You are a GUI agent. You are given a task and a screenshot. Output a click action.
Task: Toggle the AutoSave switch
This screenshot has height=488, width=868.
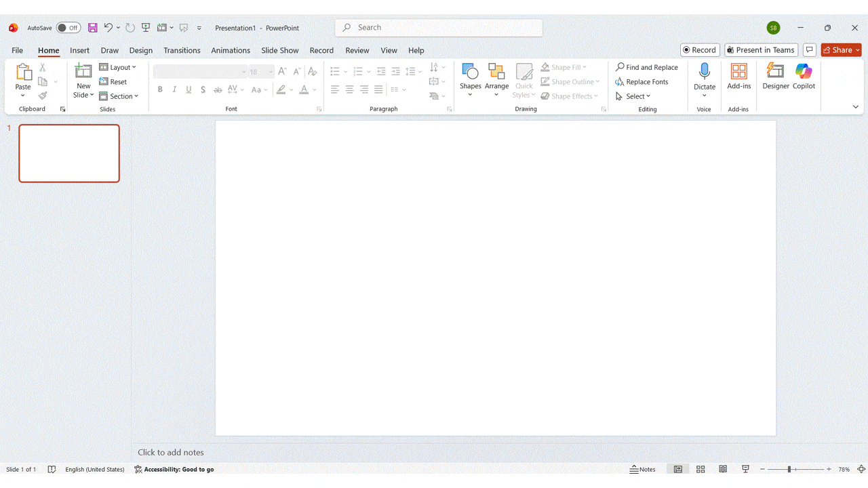click(x=68, y=28)
